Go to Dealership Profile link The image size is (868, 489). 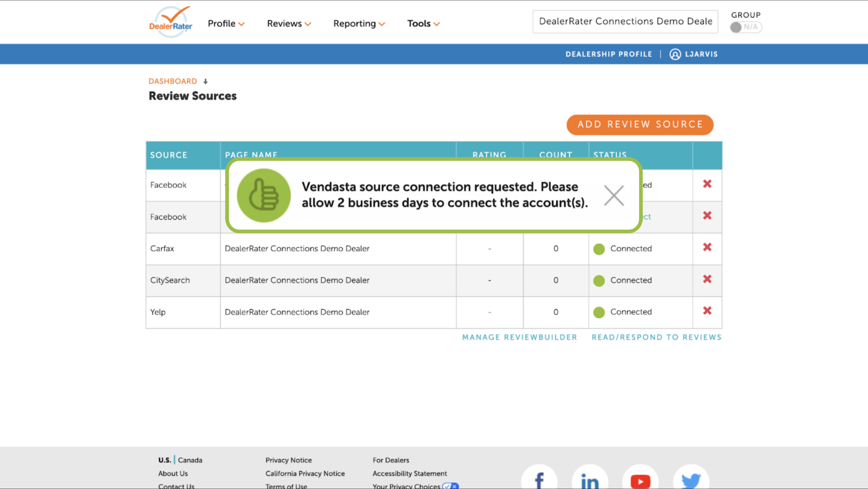pyautogui.click(x=609, y=54)
